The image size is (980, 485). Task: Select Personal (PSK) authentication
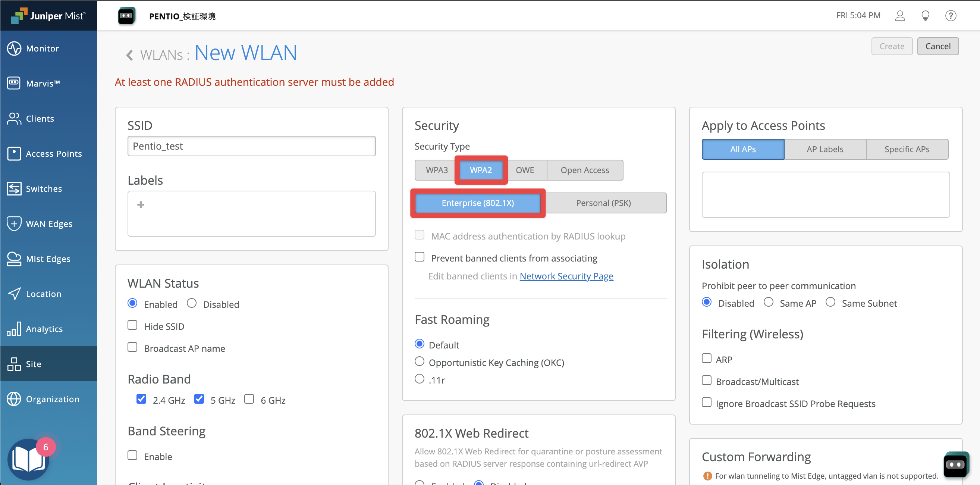pyautogui.click(x=603, y=203)
